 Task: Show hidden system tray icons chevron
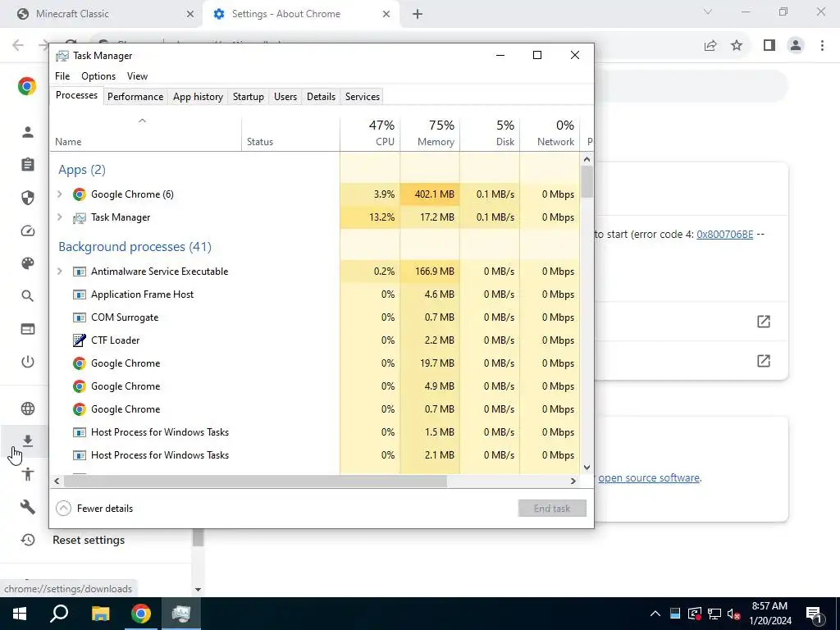click(655, 614)
